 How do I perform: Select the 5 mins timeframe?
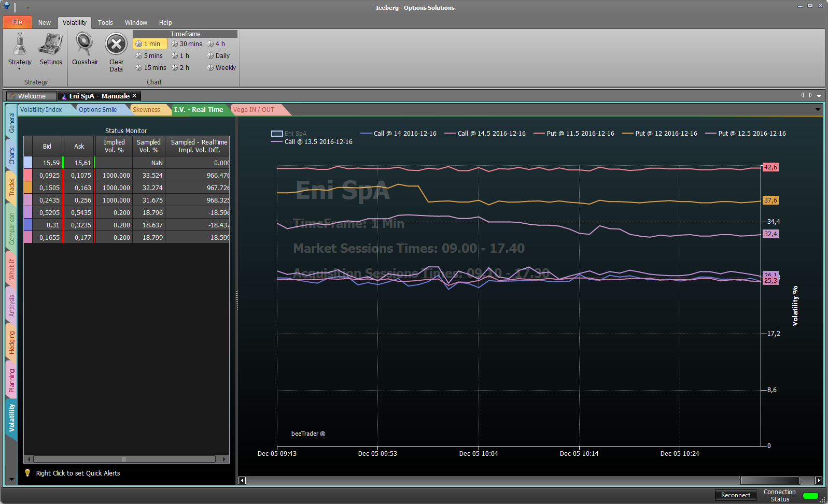(149, 56)
